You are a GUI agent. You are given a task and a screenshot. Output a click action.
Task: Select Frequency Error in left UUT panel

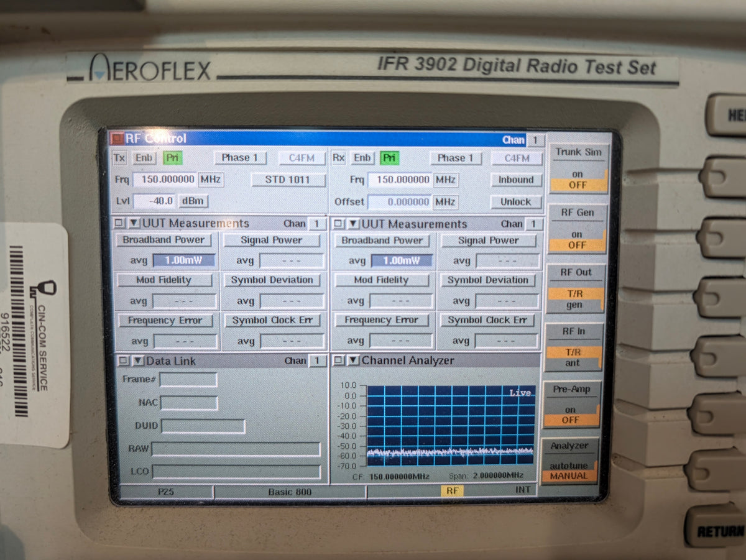pos(165,321)
